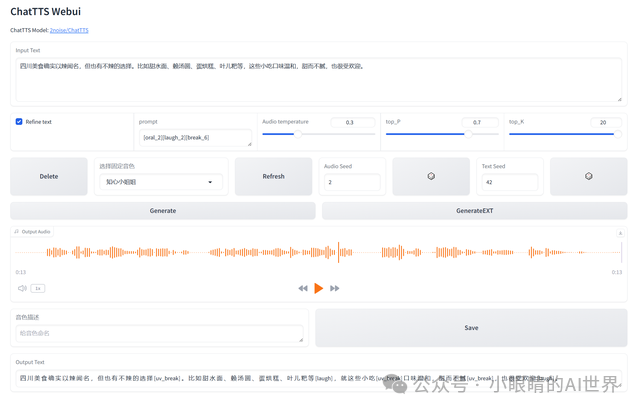Screen dimensions: 640x411
Task: Toggle the Refine text checkbox
Action: pyautogui.click(x=19, y=122)
